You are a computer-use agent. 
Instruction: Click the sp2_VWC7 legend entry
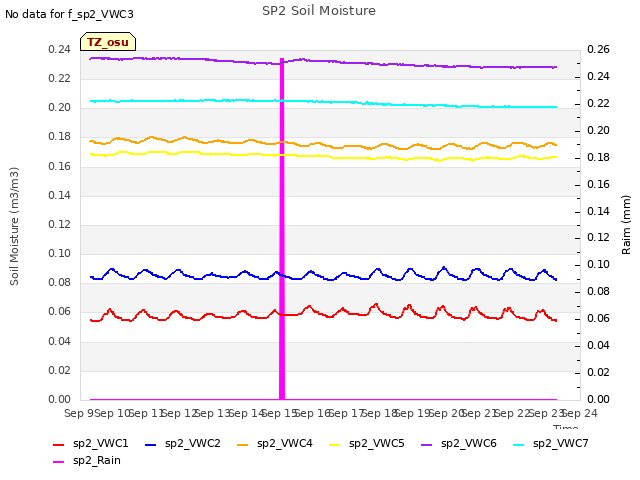point(551,444)
